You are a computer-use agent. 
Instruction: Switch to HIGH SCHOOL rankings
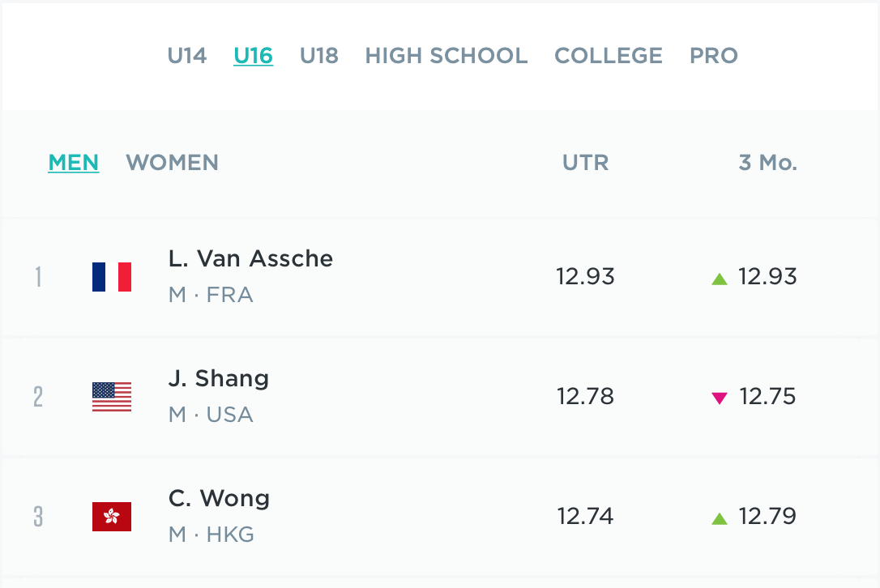pos(446,56)
